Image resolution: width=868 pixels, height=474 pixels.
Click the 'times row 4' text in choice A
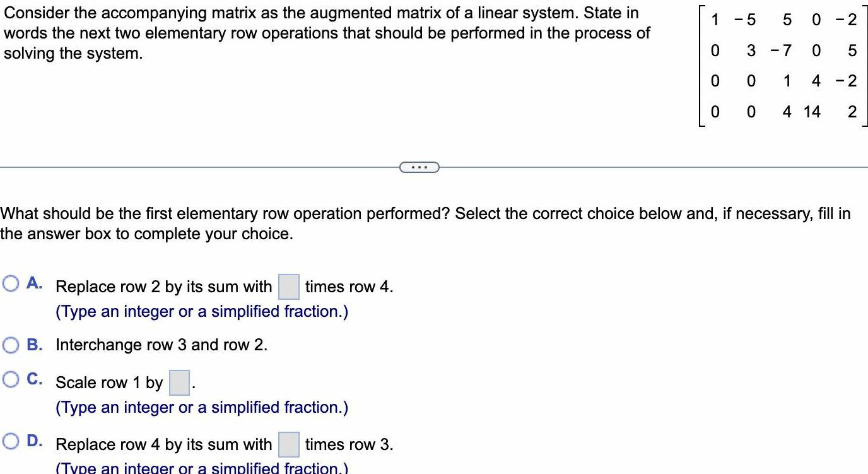(348, 287)
